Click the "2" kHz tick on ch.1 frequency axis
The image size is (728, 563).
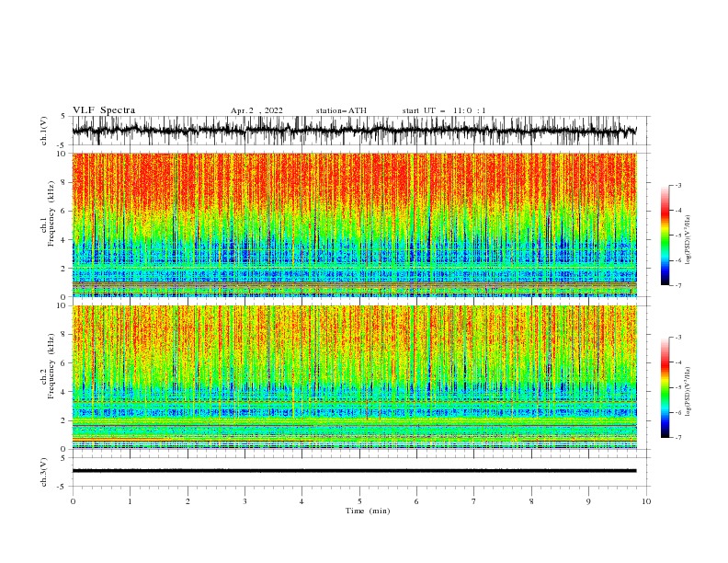[x=63, y=268]
